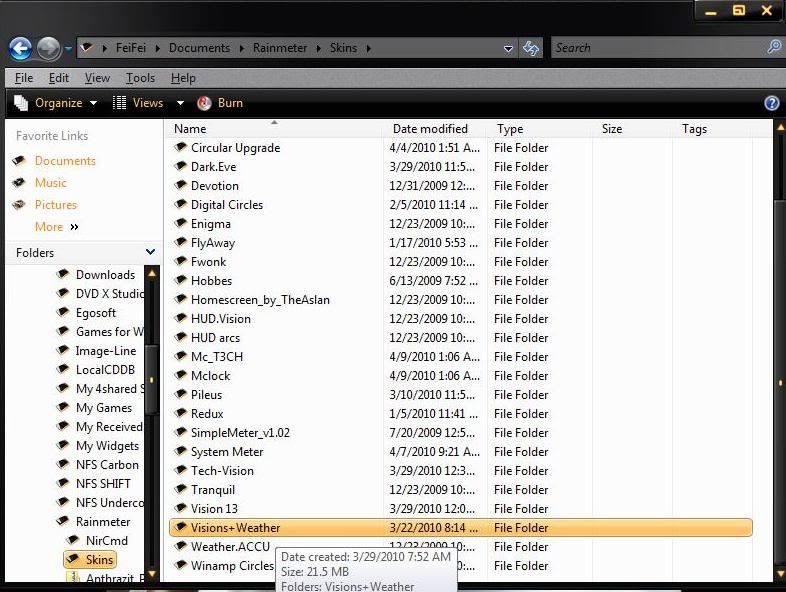The image size is (786, 592).
Task: Click the blue Help question mark icon
Action: [x=771, y=103]
